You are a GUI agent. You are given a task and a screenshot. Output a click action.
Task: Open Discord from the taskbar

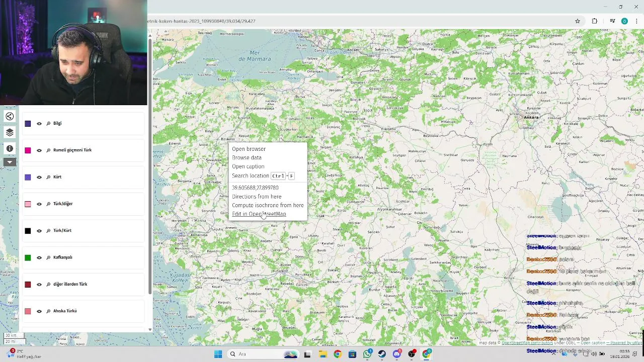397,354
